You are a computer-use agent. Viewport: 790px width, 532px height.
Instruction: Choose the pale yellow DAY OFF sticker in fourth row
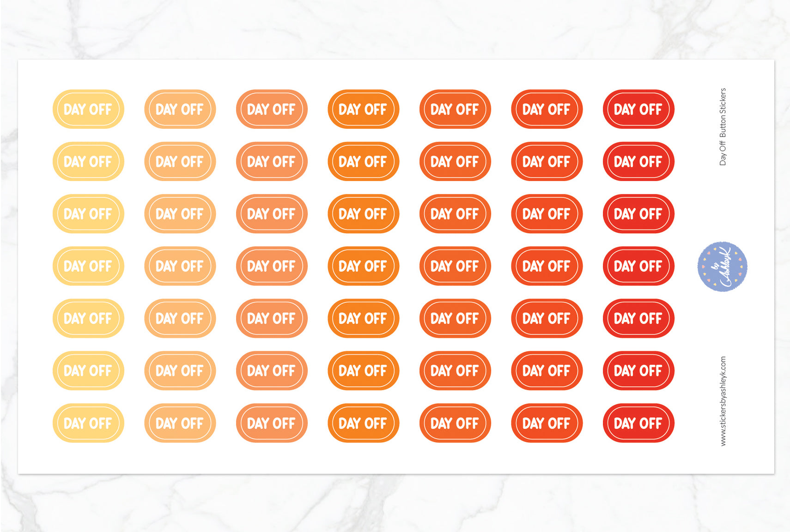tap(88, 266)
